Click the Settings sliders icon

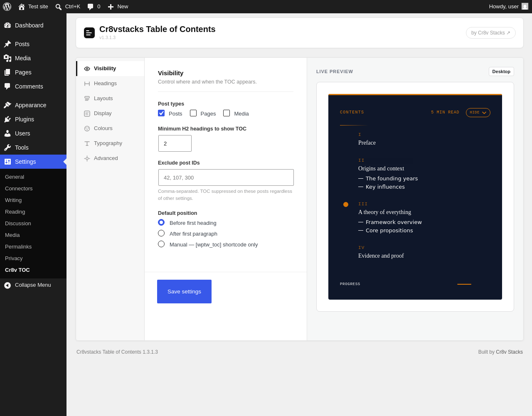click(7, 162)
